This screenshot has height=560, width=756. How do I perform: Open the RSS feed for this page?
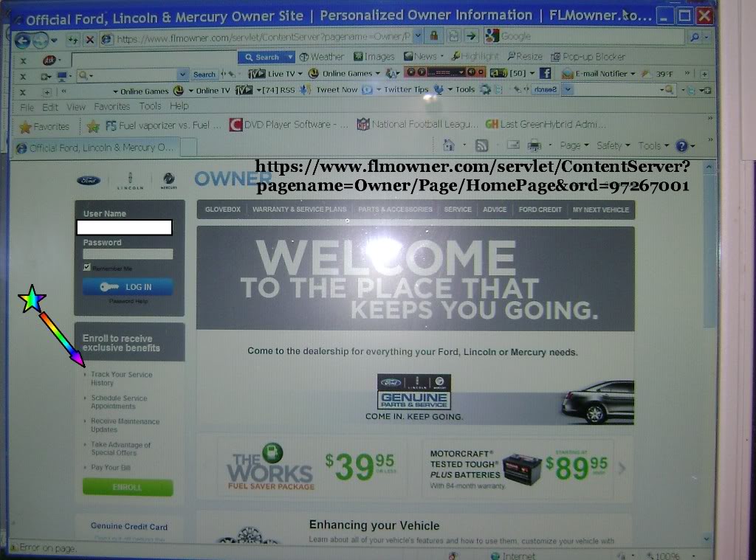(x=483, y=145)
